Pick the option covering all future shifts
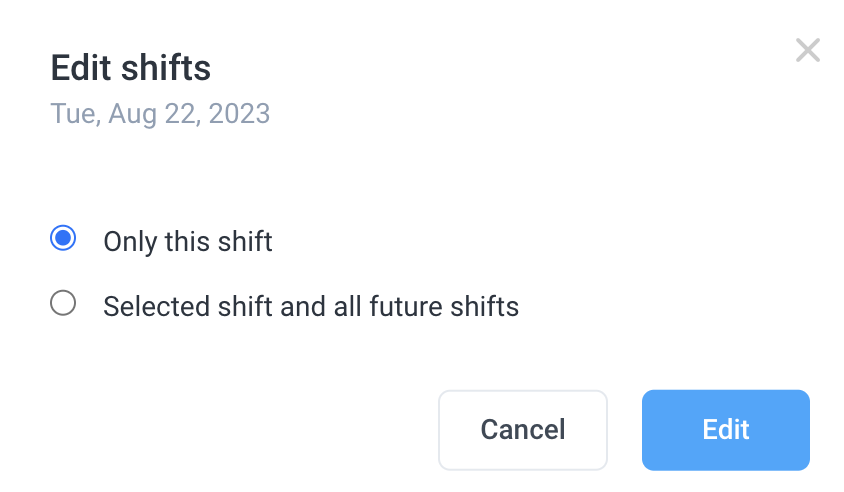 click(63, 303)
